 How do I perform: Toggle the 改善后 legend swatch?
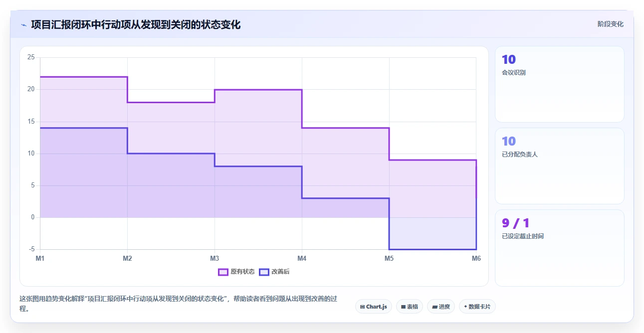click(264, 272)
